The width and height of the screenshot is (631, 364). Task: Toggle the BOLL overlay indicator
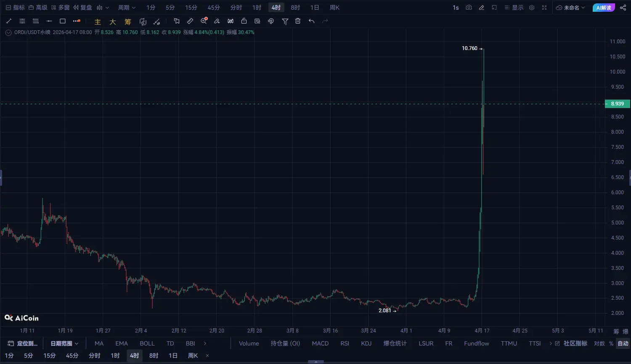pos(147,343)
